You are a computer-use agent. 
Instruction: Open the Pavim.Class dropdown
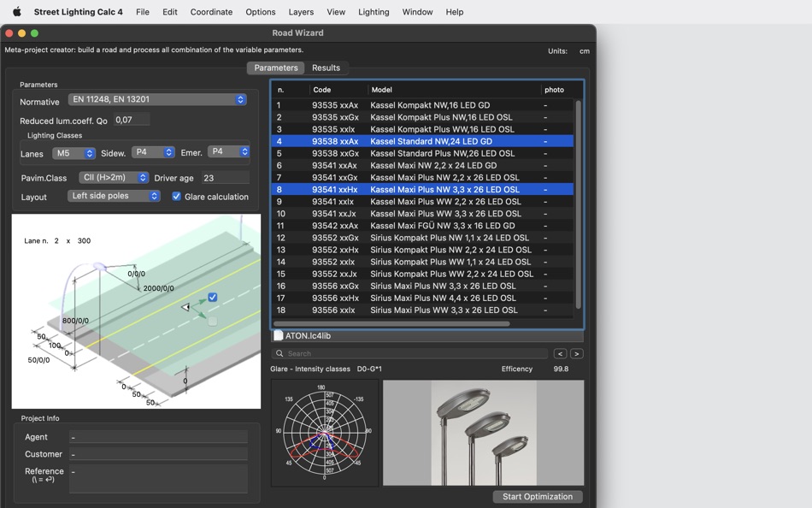point(114,177)
